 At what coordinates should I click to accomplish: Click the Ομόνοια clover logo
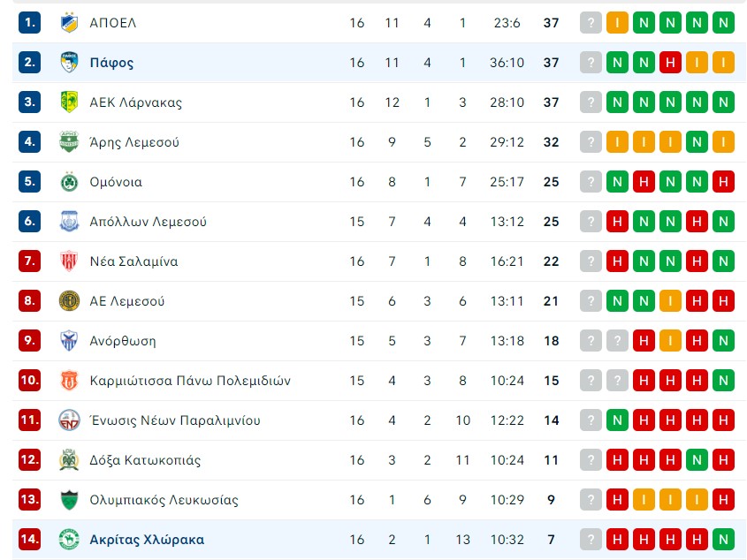tap(69, 182)
